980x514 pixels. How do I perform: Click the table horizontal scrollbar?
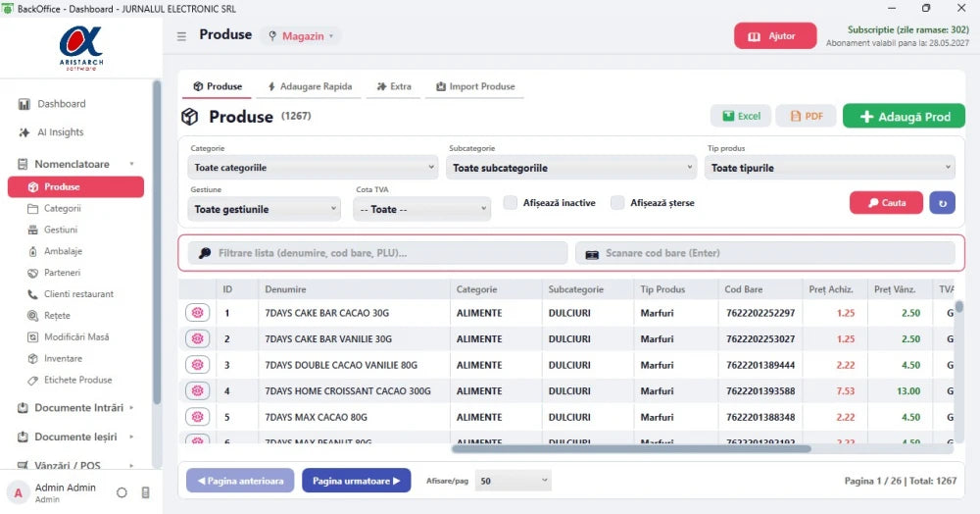[x=631, y=448]
